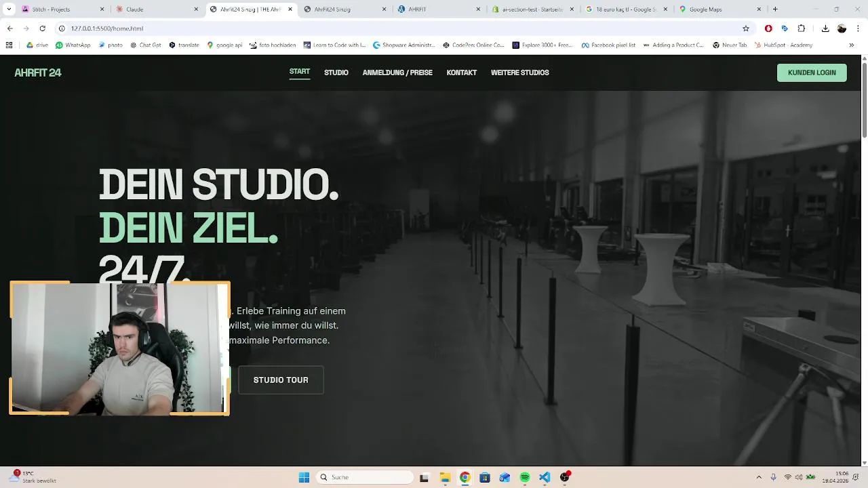Open the Extensions puzzle-piece menu
This screenshot has width=868, height=488.
click(802, 28)
